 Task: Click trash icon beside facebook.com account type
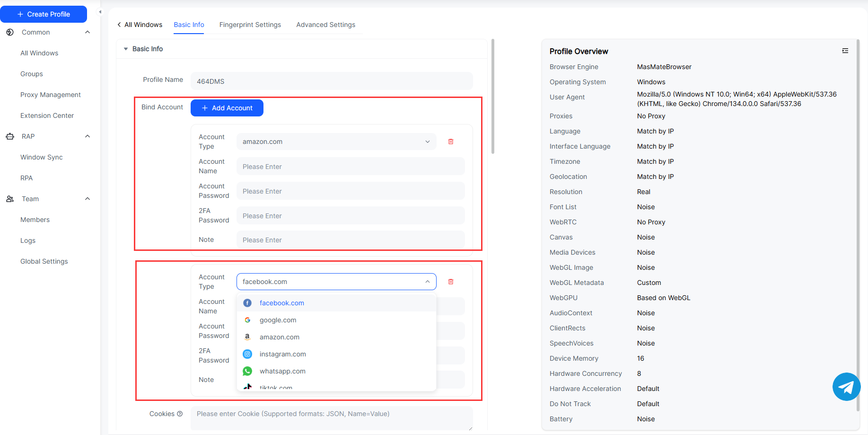[450, 282]
